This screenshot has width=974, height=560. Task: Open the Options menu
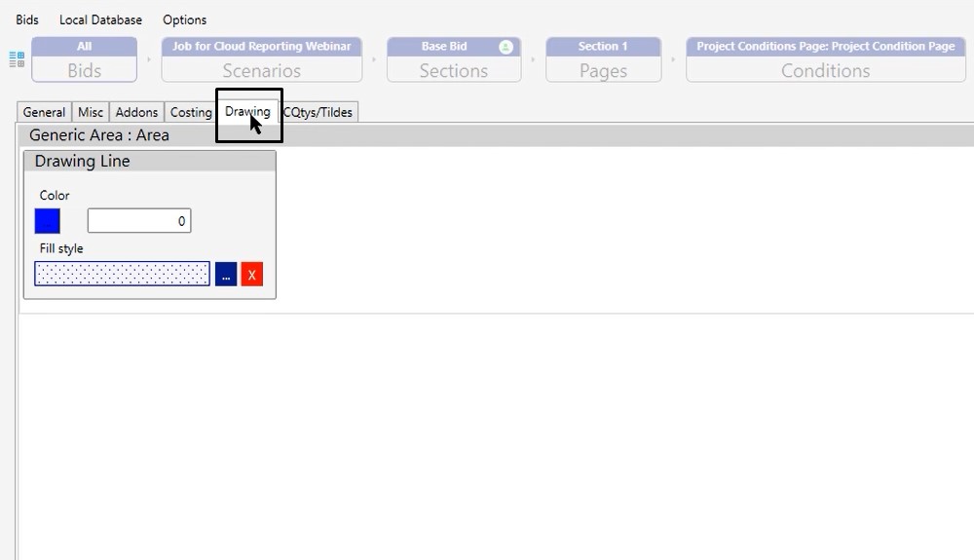click(184, 19)
